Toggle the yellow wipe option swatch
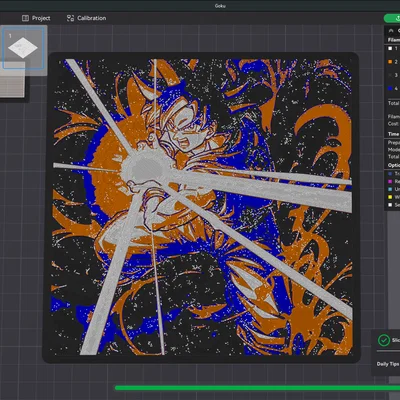 pyautogui.click(x=390, y=197)
